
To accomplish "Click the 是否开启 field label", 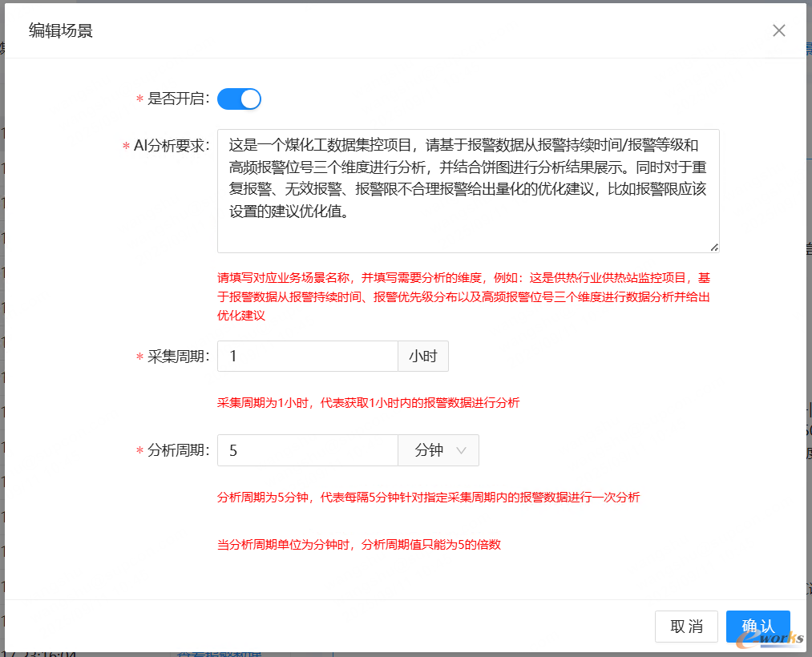I will [x=178, y=99].
